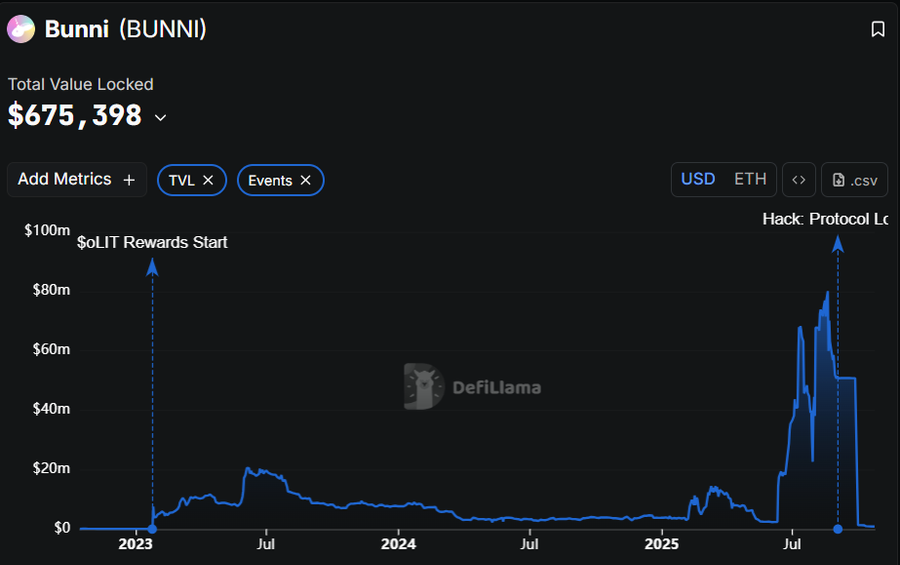
Task: Remove the Events chip using its X
Action: [306, 180]
